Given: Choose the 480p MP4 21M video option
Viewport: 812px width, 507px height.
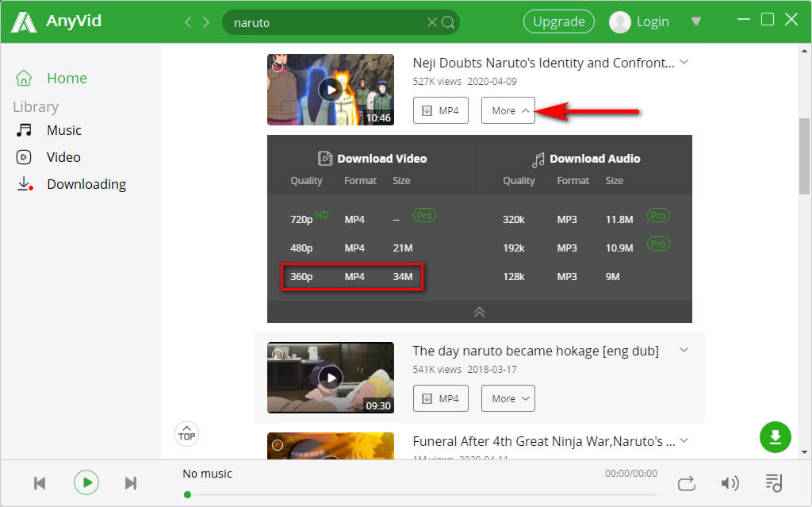Looking at the screenshot, I should 352,248.
